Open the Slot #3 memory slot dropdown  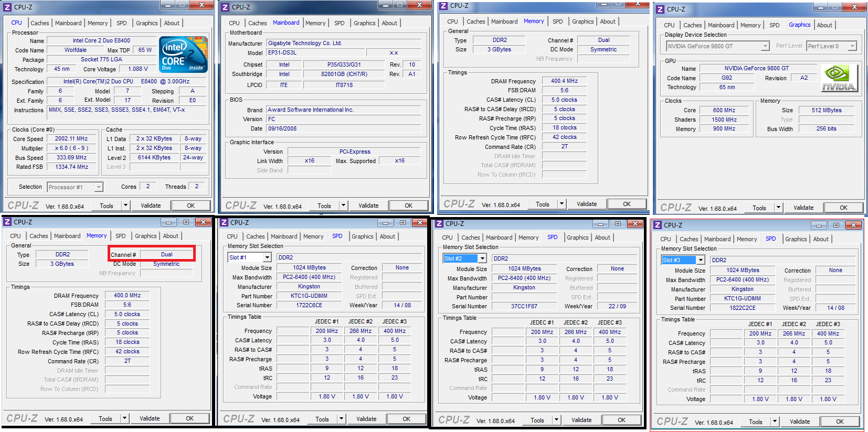pos(701,260)
